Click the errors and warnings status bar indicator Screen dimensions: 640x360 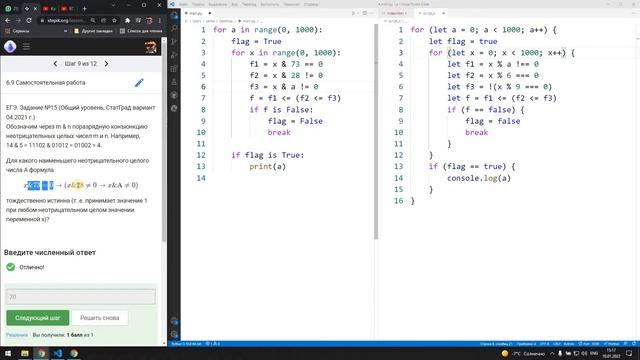point(213,344)
